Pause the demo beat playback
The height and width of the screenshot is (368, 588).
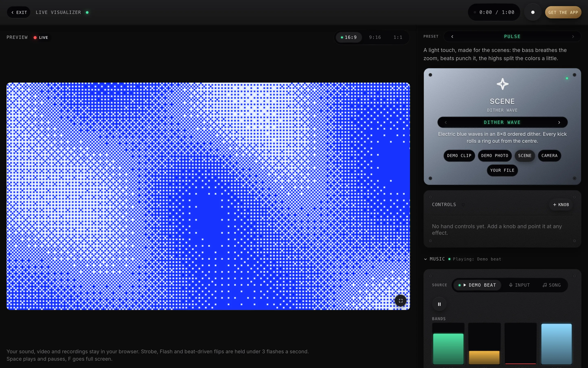[439, 304]
